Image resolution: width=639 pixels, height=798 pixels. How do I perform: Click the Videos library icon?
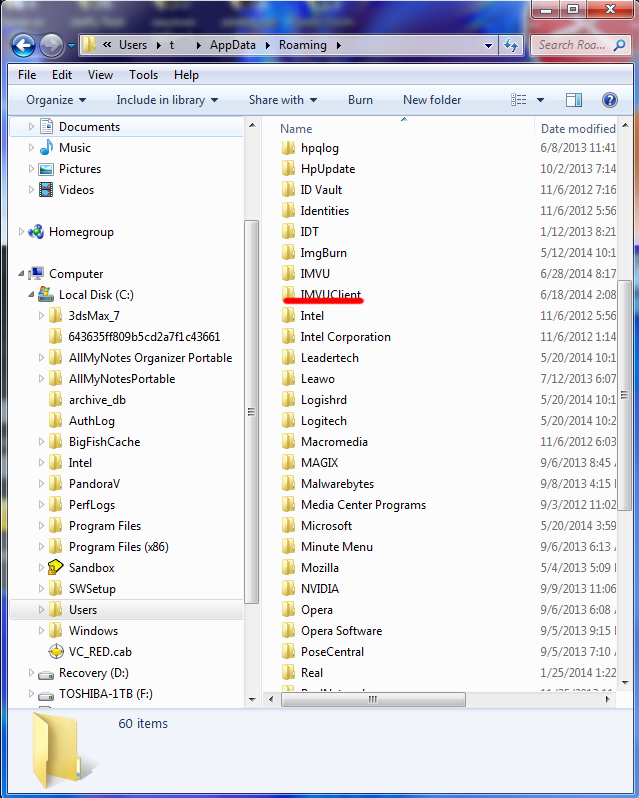46,190
